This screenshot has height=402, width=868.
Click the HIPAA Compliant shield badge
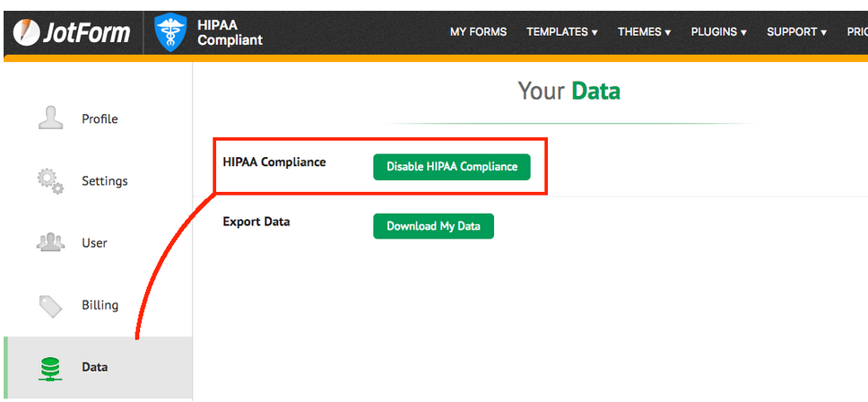(x=171, y=32)
